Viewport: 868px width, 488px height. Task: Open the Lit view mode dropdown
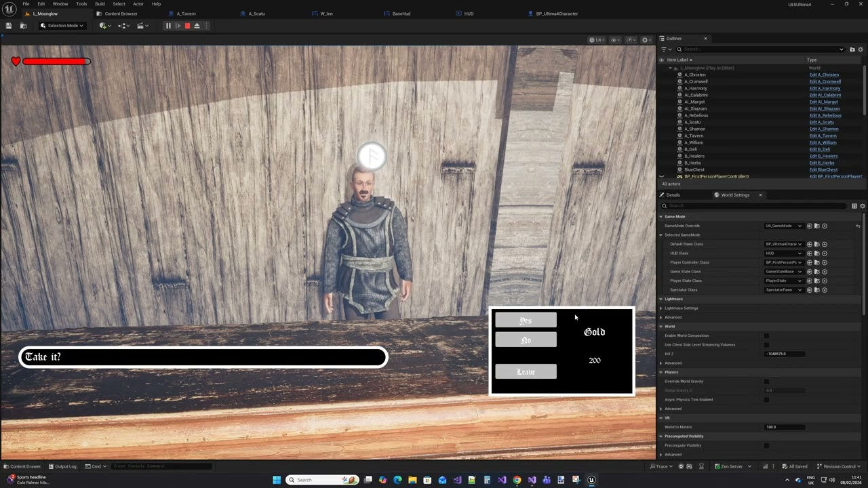point(597,40)
